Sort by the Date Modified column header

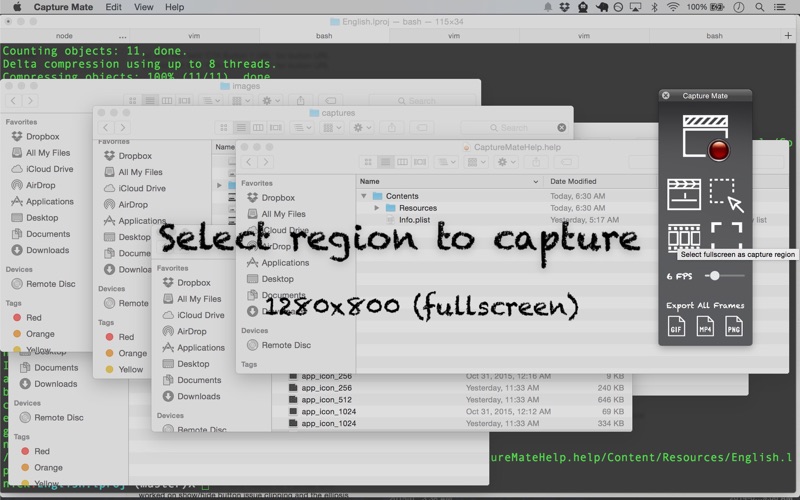pyautogui.click(x=574, y=181)
